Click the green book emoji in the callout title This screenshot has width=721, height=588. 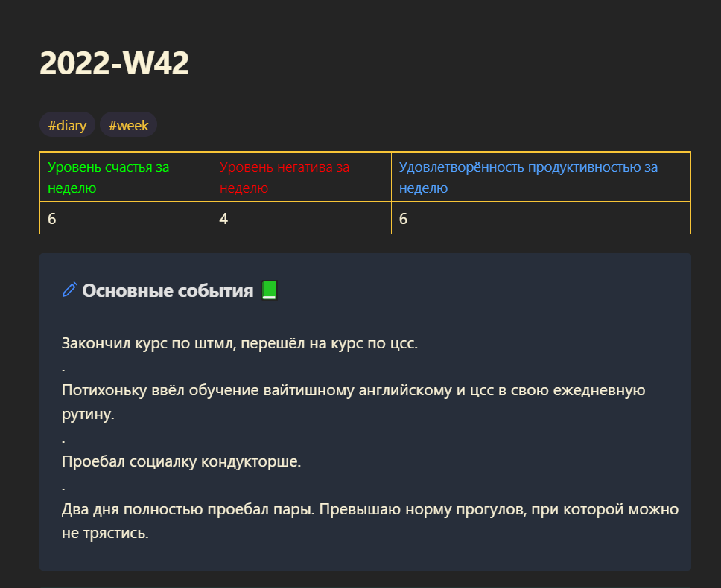pyautogui.click(x=270, y=290)
